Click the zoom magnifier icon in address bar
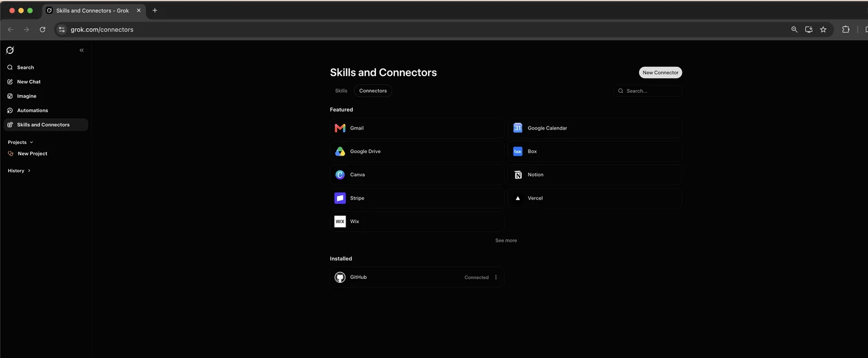Viewport: 868px width, 358px height. tap(794, 29)
